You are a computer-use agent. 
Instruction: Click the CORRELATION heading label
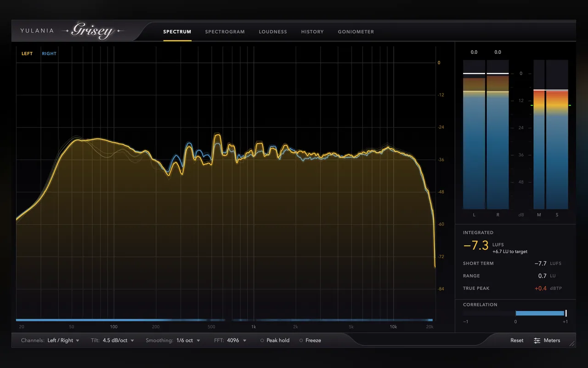point(480,305)
